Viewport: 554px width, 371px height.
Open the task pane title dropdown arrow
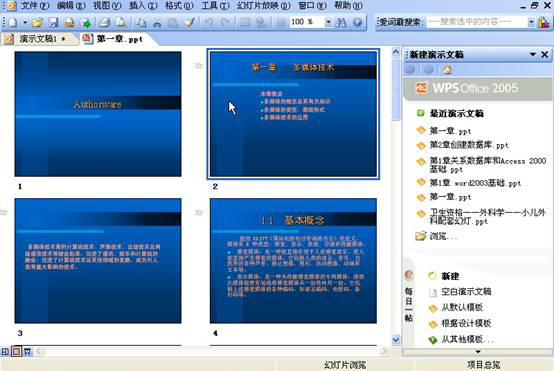pyautogui.click(x=532, y=54)
